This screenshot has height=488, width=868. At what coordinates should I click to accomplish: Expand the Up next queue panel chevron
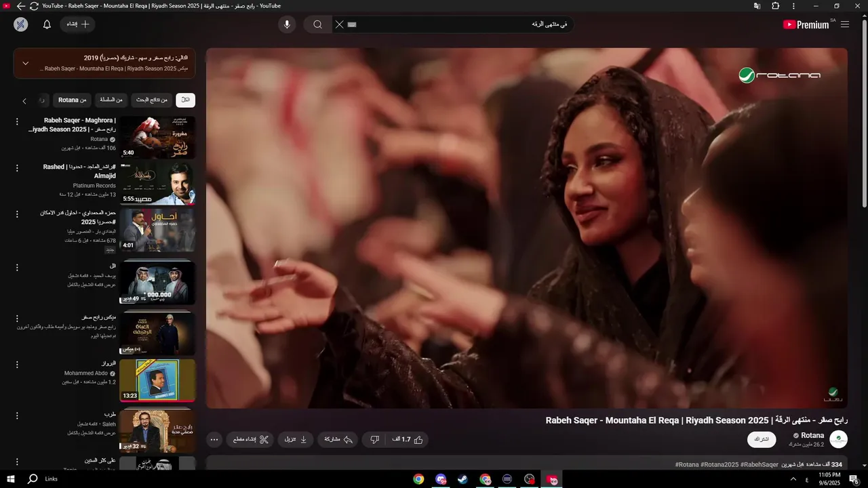click(x=25, y=63)
